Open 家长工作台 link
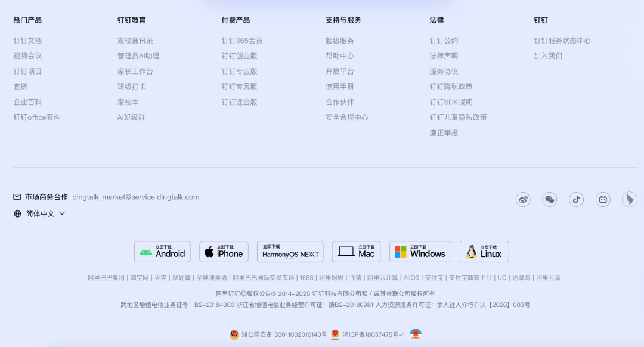Screen dimensions: 644x347 coord(135,72)
